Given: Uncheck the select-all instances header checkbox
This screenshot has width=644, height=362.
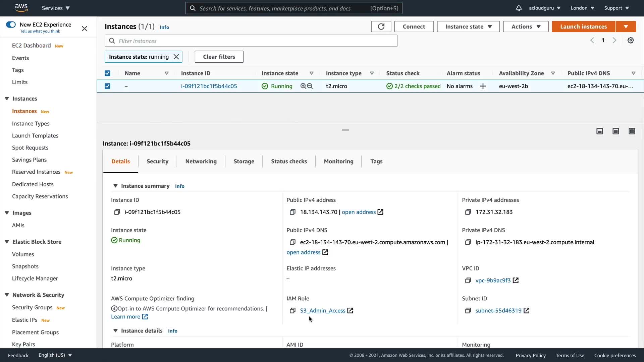Looking at the screenshot, I should (x=107, y=73).
